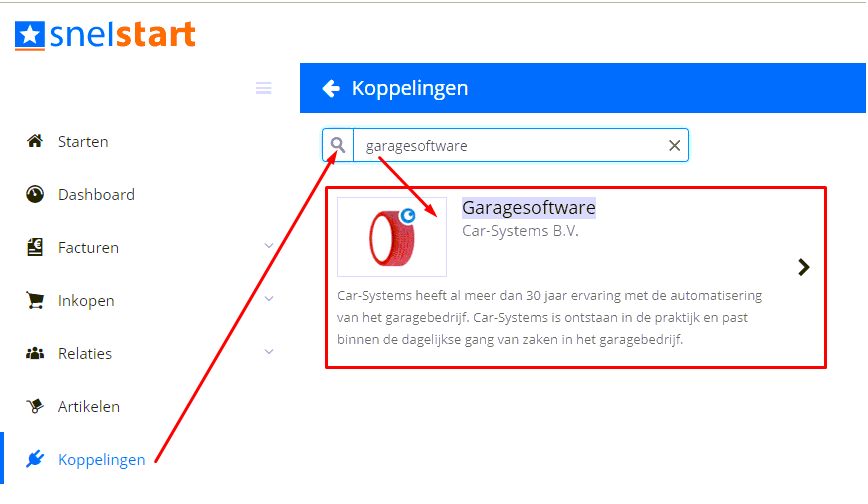Open the Relaties people icon

point(35,353)
